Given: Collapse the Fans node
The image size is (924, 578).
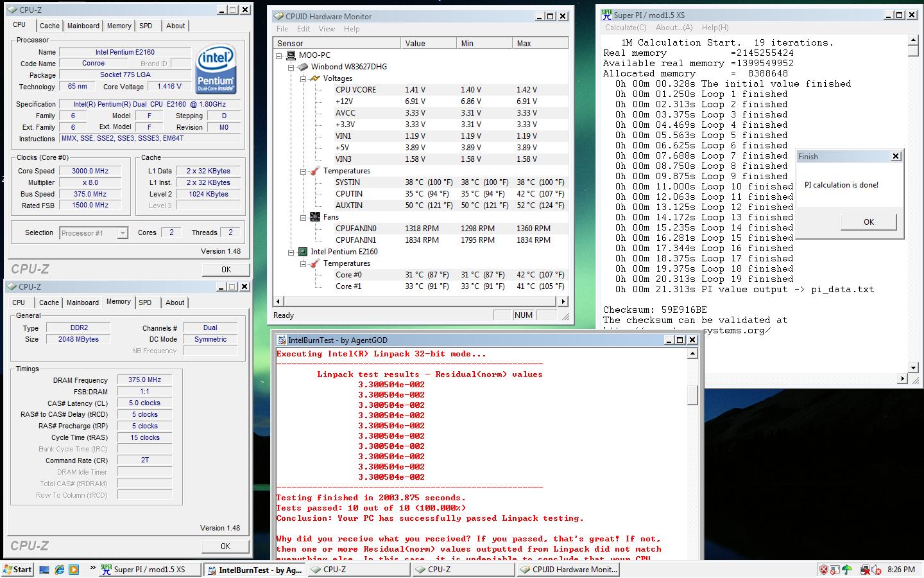Looking at the screenshot, I should (x=303, y=217).
